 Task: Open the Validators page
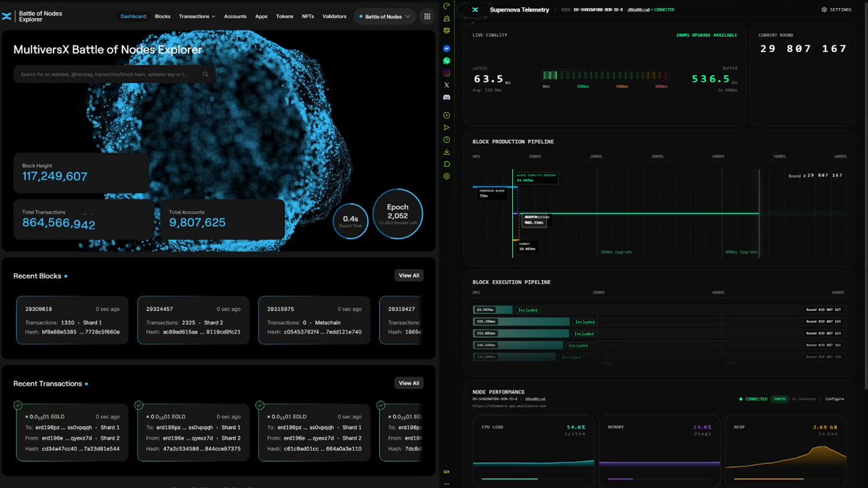[334, 16]
